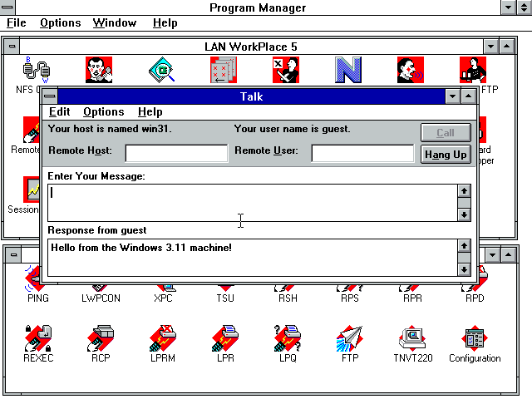
Task: Select the Configuration checklist icon
Action: (x=475, y=338)
